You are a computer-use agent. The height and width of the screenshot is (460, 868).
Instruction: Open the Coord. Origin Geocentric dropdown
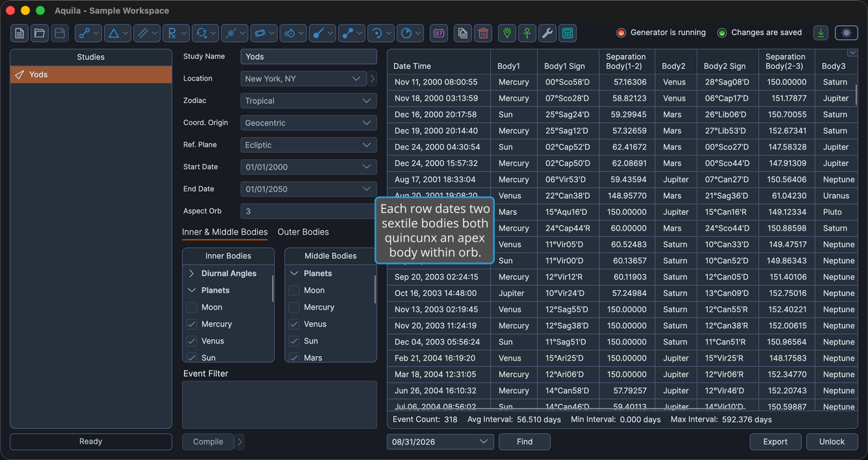click(309, 123)
